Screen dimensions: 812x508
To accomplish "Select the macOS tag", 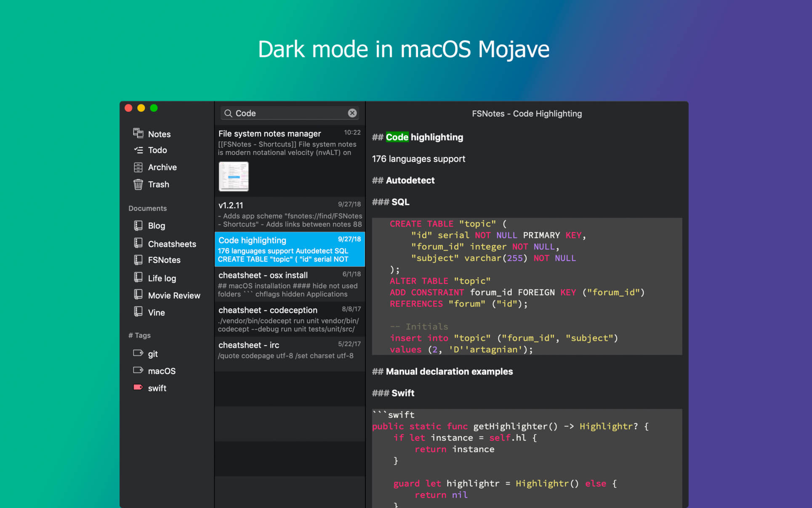I will 161,371.
